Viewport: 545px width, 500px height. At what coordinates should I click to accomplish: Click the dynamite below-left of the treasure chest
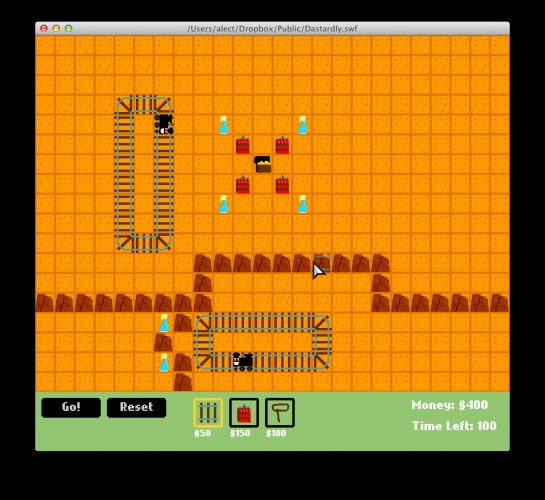pos(243,185)
